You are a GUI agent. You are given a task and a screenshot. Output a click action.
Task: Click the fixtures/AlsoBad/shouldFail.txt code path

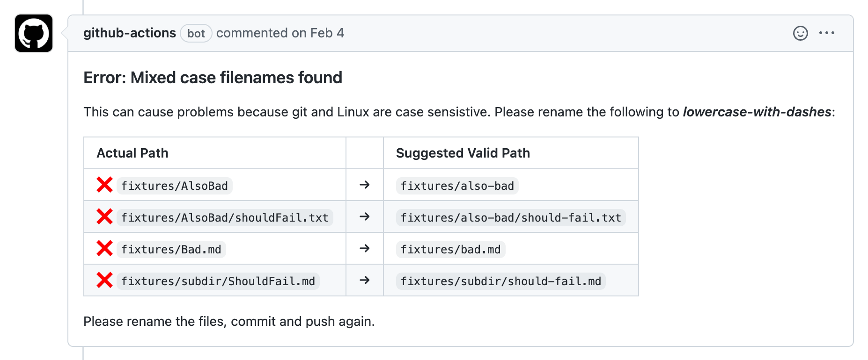click(x=225, y=218)
